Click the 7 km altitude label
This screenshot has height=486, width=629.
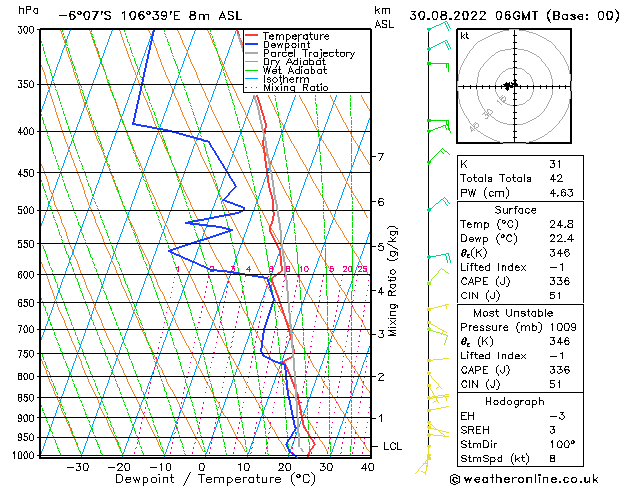tap(381, 156)
